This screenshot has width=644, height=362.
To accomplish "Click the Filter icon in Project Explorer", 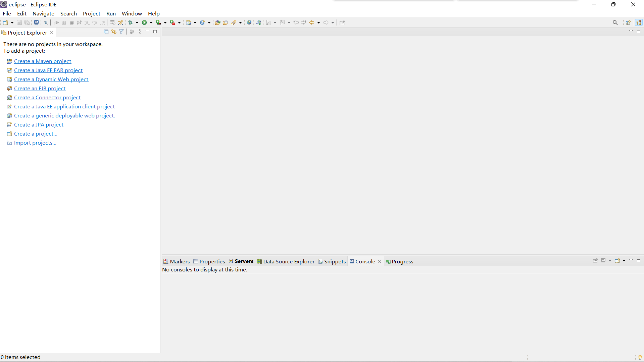I will point(121,32).
